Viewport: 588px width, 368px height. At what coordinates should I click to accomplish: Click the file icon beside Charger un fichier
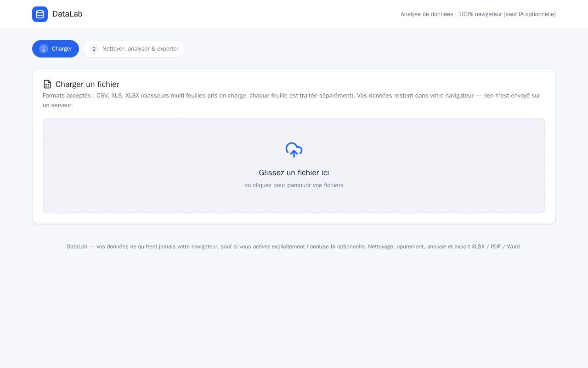pyautogui.click(x=47, y=84)
